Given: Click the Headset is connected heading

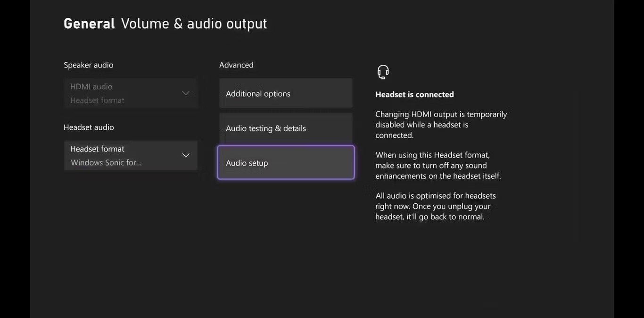Looking at the screenshot, I should [414, 94].
